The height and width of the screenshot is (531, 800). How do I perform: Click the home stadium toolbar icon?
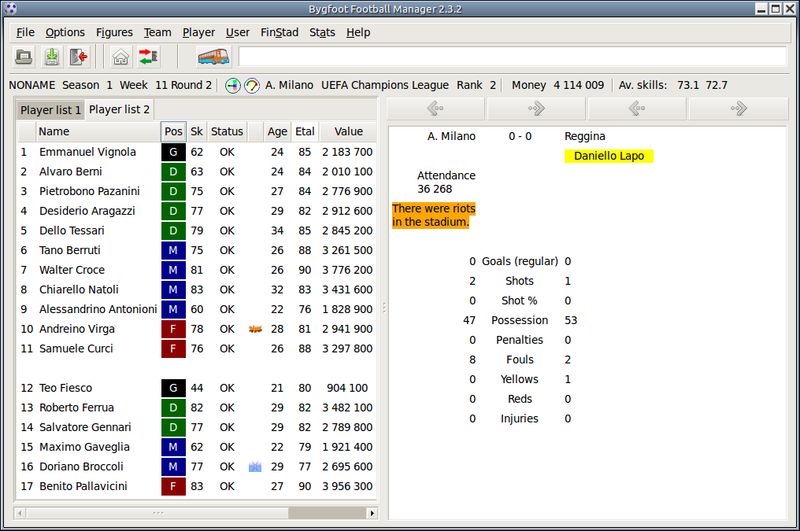coord(120,57)
